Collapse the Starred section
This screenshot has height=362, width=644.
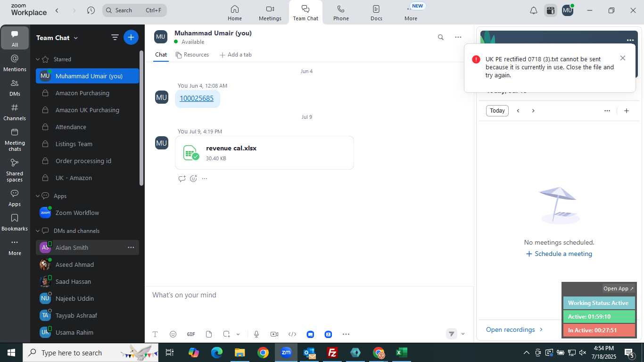coord(38,59)
